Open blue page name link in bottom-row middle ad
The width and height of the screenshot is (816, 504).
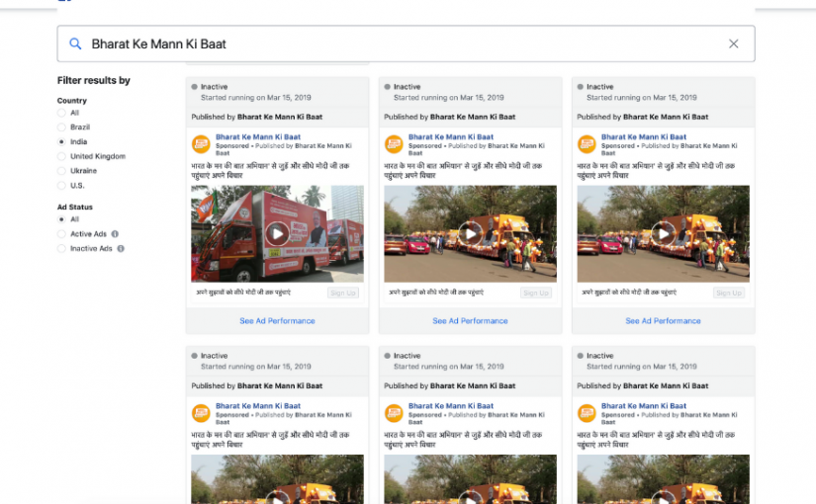[x=451, y=406]
